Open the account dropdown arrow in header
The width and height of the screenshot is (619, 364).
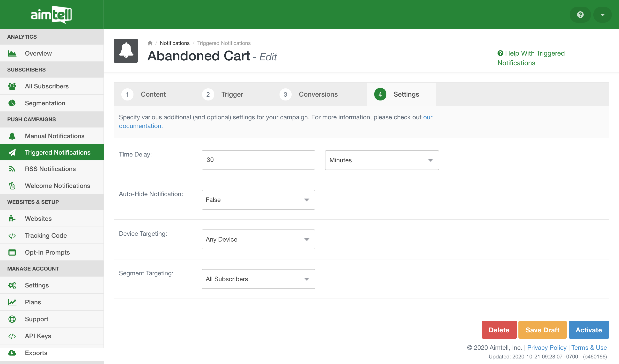[x=602, y=15]
